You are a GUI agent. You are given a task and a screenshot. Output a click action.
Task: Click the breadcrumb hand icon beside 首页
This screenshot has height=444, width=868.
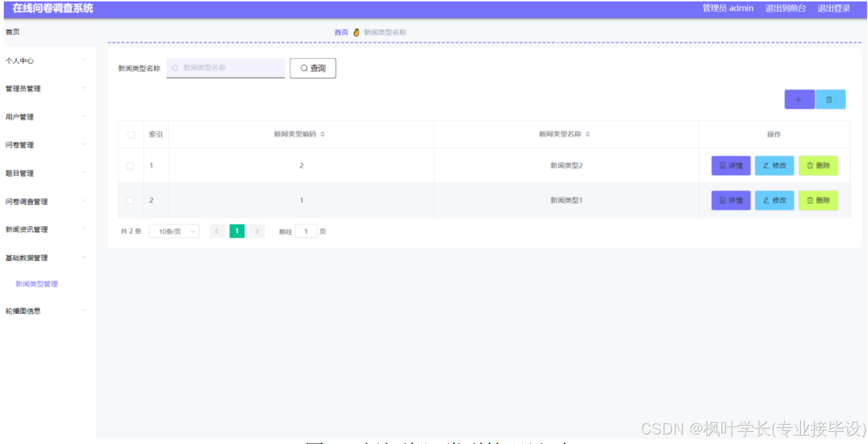pos(356,32)
